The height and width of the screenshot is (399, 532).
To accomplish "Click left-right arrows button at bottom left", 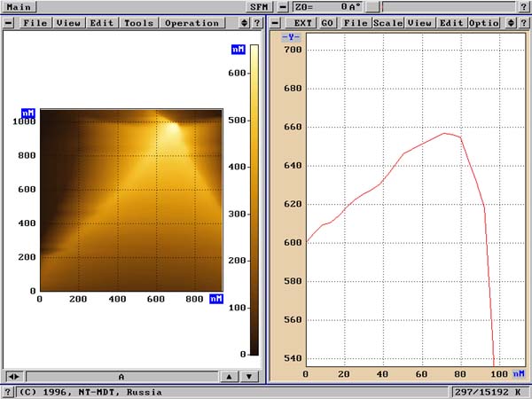I will tap(13, 376).
